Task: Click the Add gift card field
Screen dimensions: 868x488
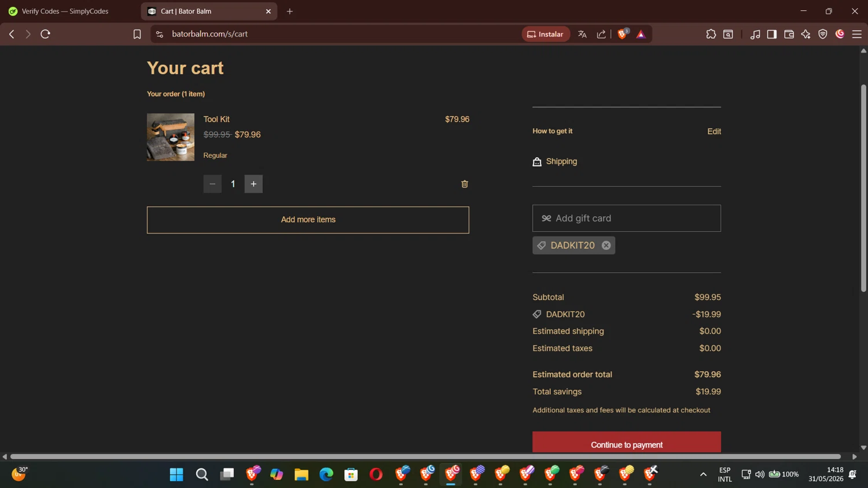Action: tap(627, 218)
